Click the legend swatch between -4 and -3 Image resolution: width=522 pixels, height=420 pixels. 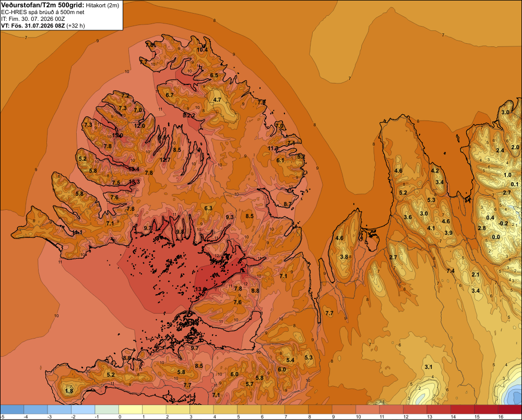pyautogui.click(x=35, y=410)
